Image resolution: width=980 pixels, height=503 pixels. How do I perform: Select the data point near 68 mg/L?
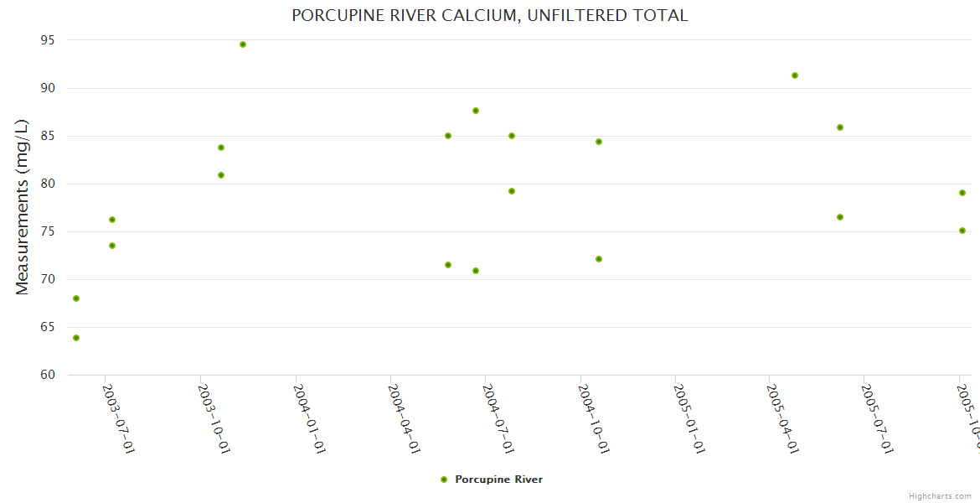[x=76, y=298]
